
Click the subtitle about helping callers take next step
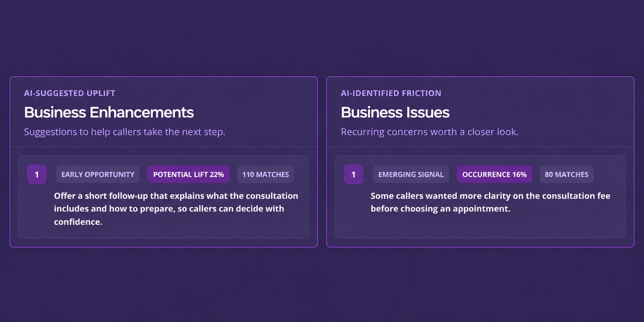point(125,132)
